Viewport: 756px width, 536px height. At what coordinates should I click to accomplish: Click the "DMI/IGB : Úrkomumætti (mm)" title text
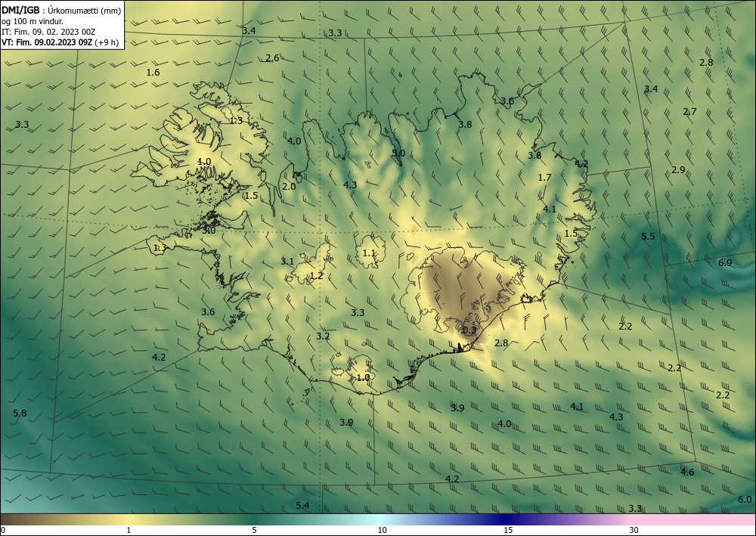pos(61,10)
